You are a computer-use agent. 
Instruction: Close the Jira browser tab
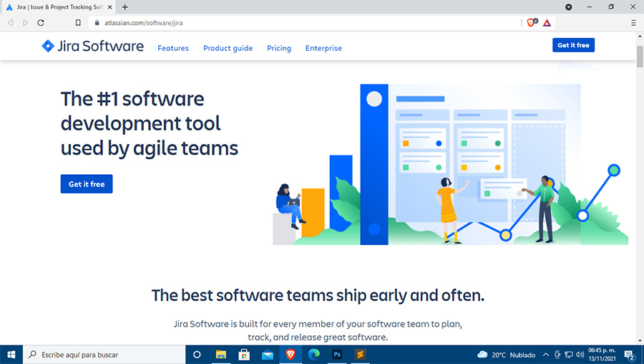pyautogui.click(x=109, y=7)
